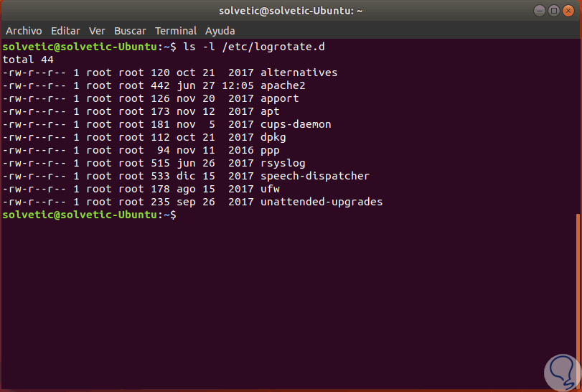
Task: Click the filename speech-dispatcher
Action: (x=315, y=176)
